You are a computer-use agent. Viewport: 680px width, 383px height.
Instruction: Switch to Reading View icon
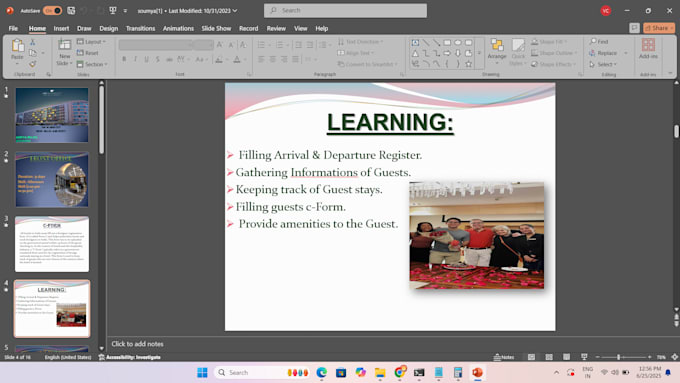coord(566,357)
